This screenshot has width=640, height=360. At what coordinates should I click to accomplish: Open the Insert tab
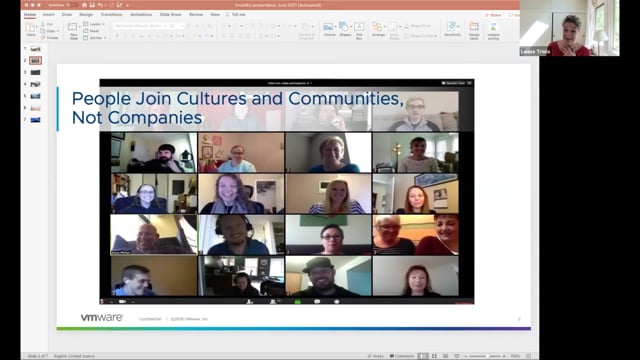coord(49,14)
